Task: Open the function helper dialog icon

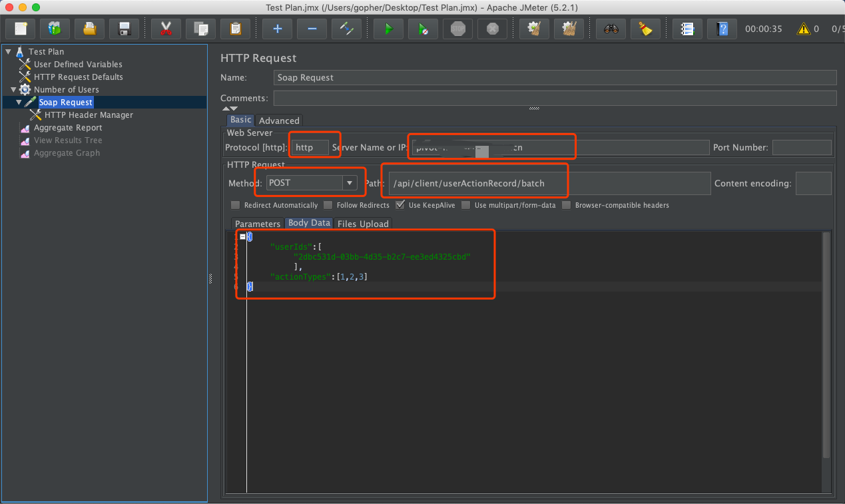Action: pos(687,29)
